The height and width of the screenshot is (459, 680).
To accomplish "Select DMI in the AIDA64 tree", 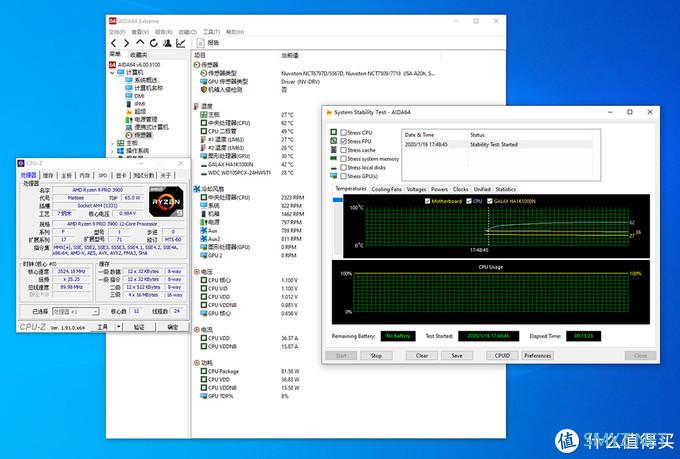I will coord(139,96).
